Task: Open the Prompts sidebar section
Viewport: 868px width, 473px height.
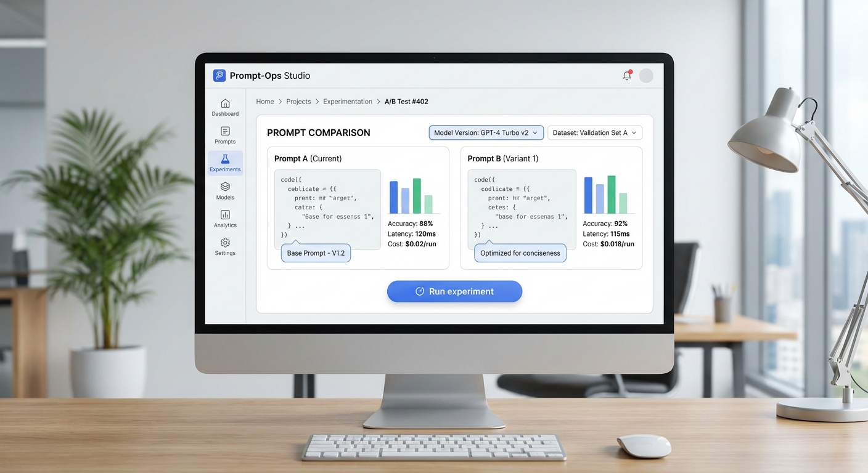Action: (225, 135)
